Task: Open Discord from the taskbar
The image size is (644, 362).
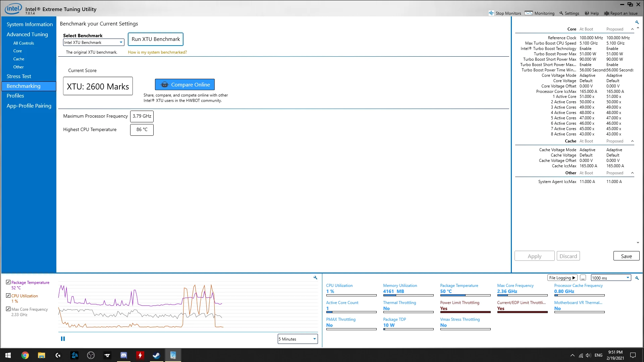Action: pyautogui.click(x=123, y=355)
